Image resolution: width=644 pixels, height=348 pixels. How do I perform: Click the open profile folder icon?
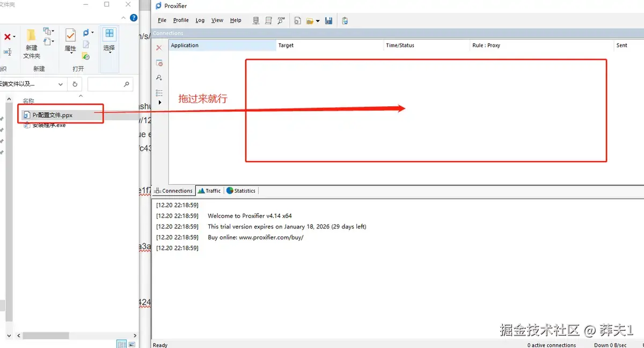click(x=310, y=21)
